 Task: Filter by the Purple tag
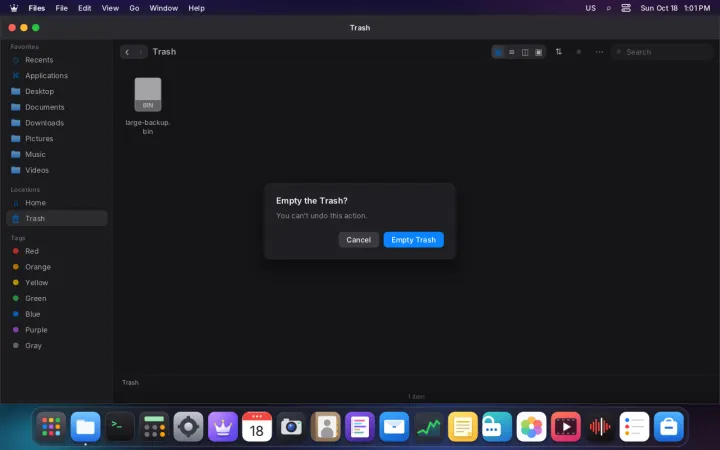pos(56,330)
